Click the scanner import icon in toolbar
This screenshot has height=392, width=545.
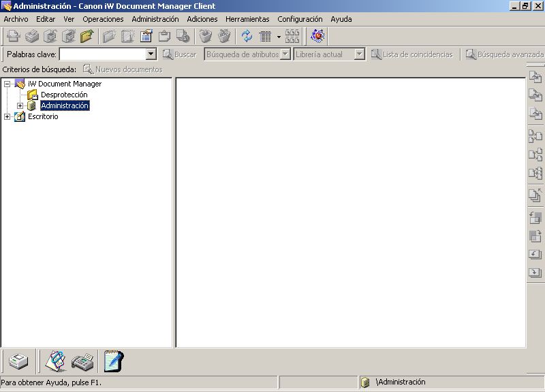click(x=14, y=36)
